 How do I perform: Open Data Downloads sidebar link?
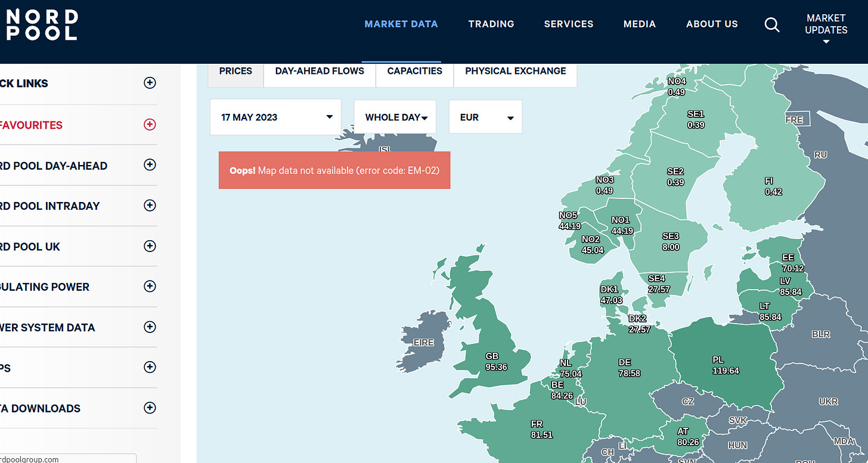40,409
